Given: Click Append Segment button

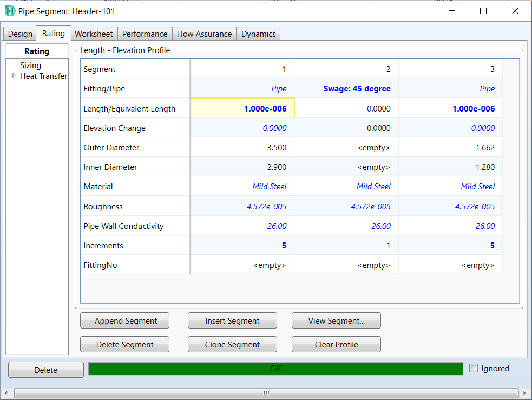Looking at the screenshot, I should coord(124,320).
